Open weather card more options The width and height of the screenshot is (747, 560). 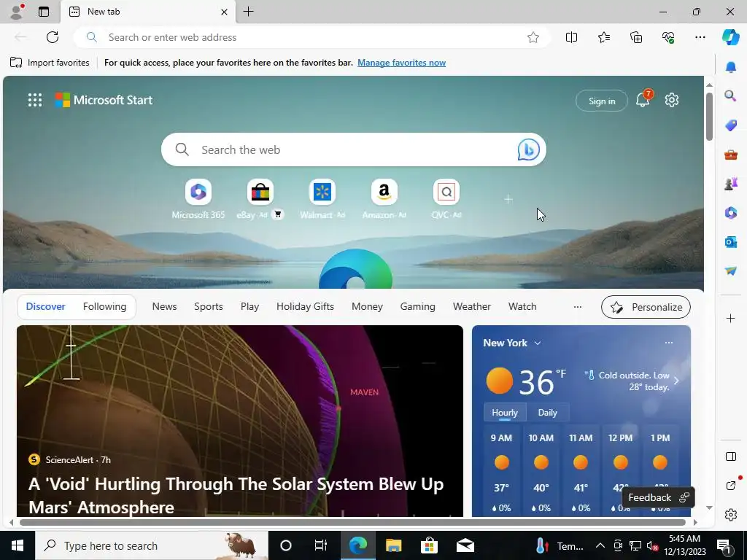(669, 343)
